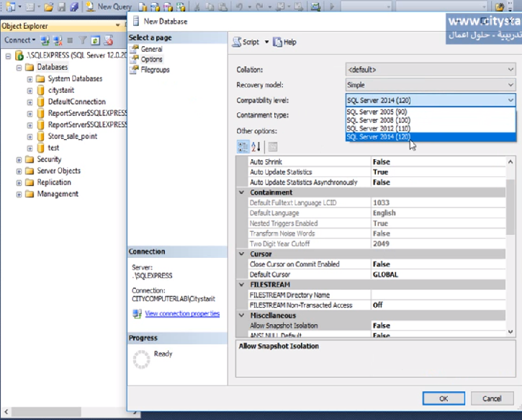Image resolution: width=522 pixels, height=420 pixels.
Task: Collapse the Databases tree node
Action: pyautogui.click(x=19, y=68)
